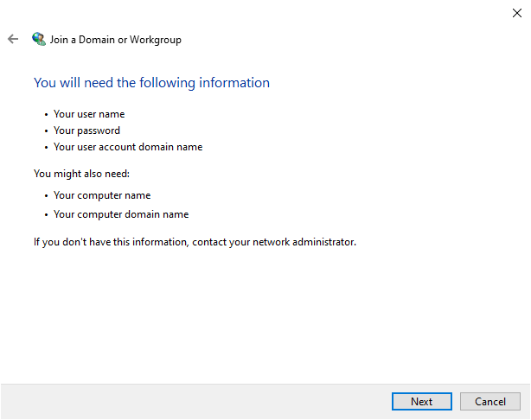This screenshot has width=531, height=420.
Task: Click the bullet beside 'Your computer domain name'
Action: click(45, 215)
